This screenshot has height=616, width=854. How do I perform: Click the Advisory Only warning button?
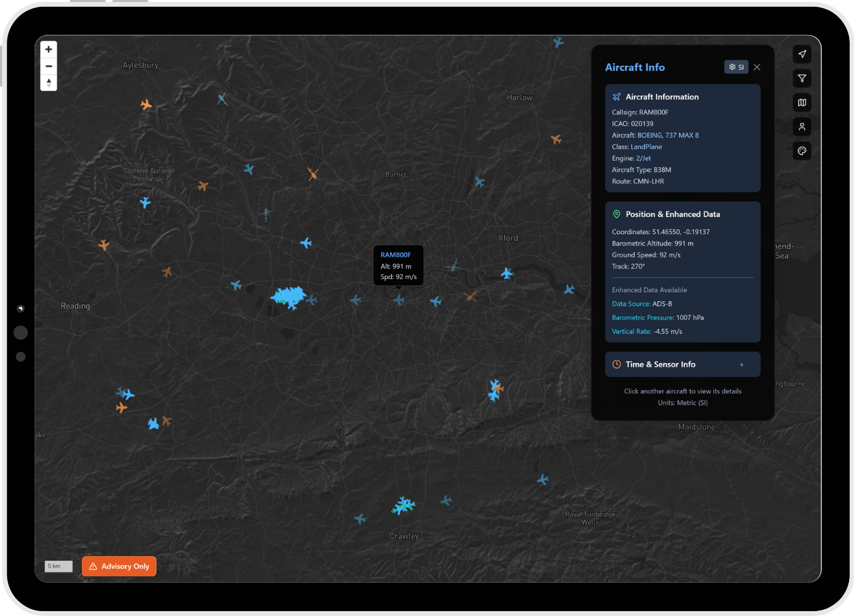pyautogui.click(x=119, y=566)
